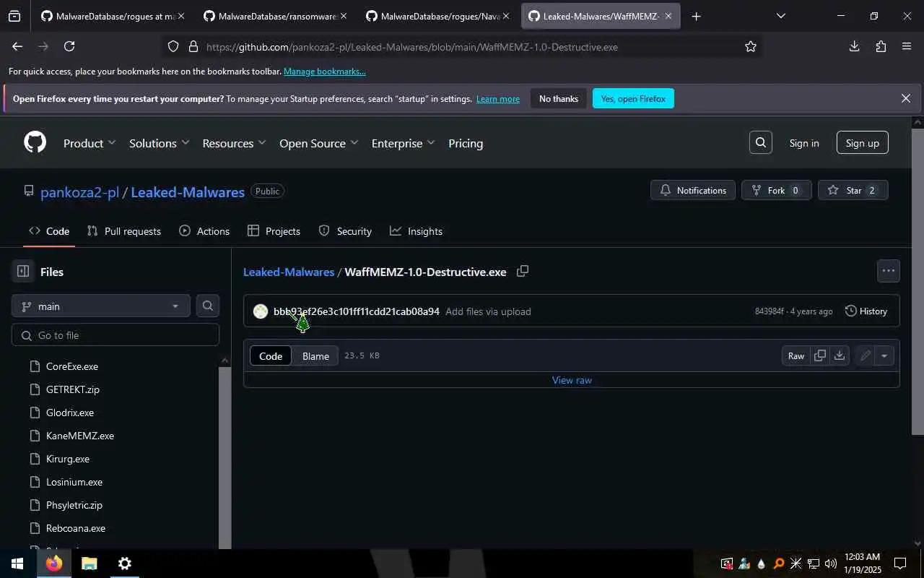Open KaneMEMZ.exe in the file tree
The width and height of the screenshot is (924, 578).
(x=80, y=436)
